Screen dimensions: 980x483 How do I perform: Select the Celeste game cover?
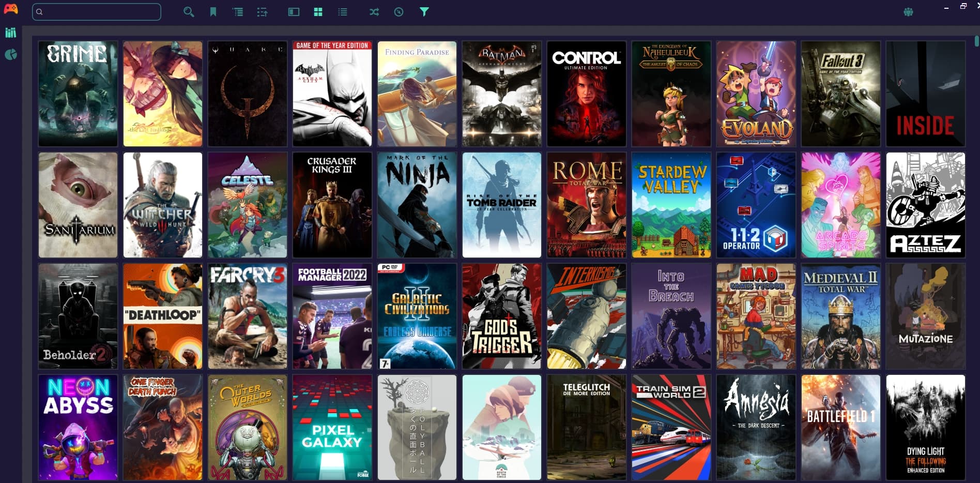[x=247, y=205]
